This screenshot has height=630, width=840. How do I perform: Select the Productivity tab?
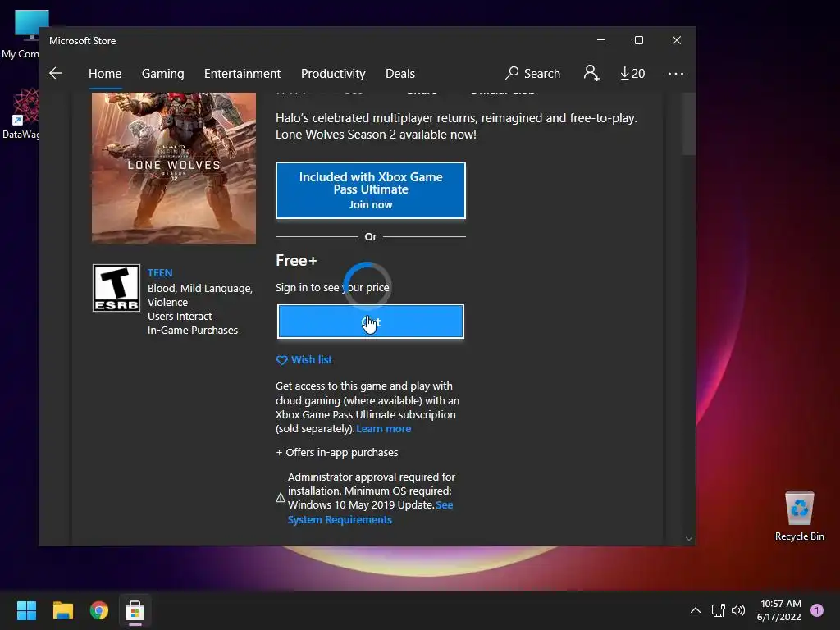pyautogui.click(x=333, y=73)
